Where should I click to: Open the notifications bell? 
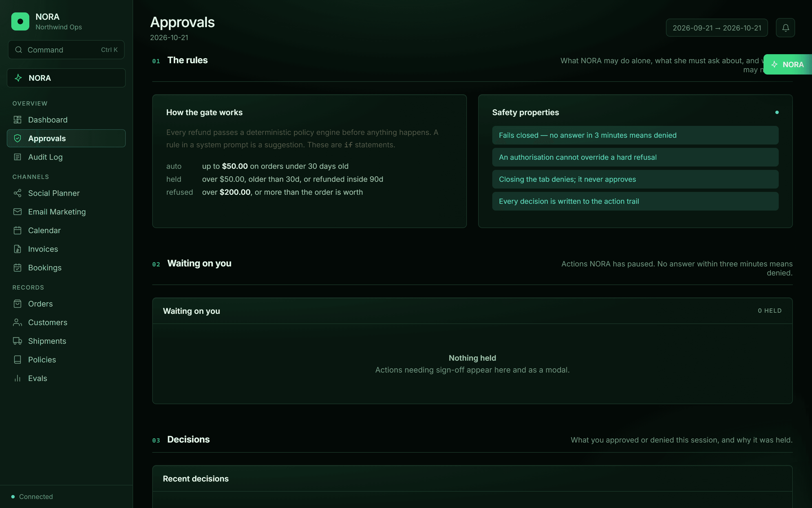point(785,28)
